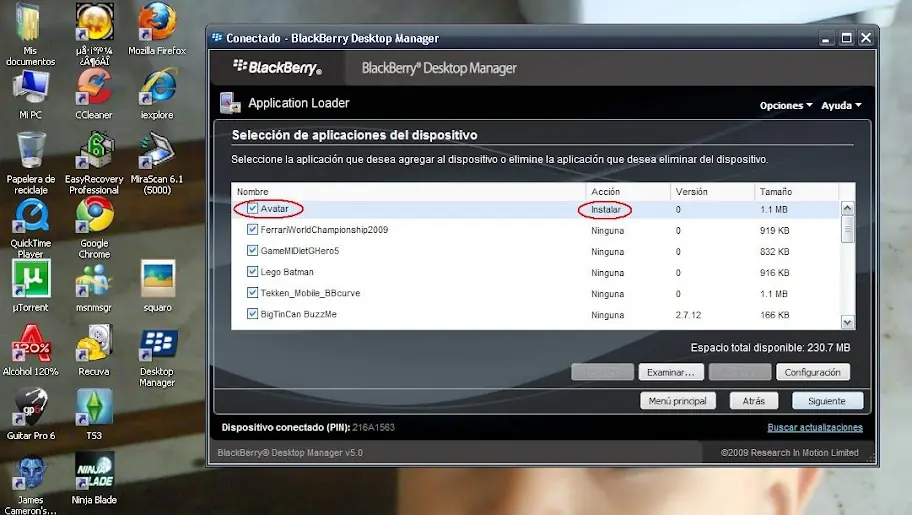Image resolution: width=912 pixels, height=515 pixels.
Task: Open the Buscar actualizaciones link
Action: click(815, 427)
